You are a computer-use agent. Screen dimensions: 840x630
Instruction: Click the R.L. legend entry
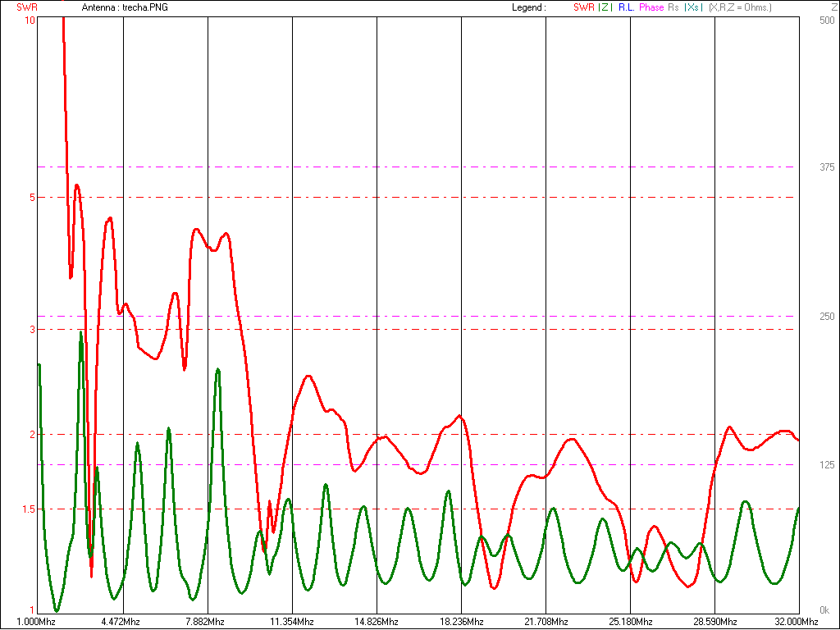tap(626, 7)
